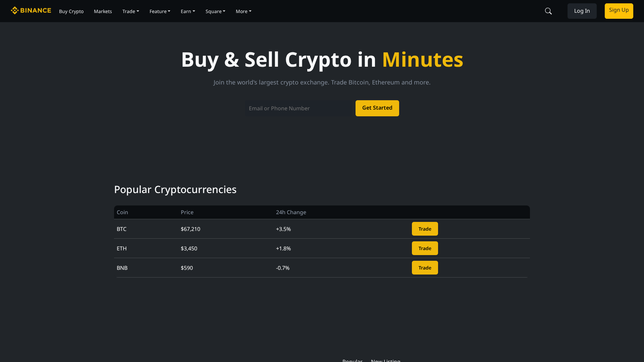Screen dimensions: 644x362
Task: Open the Square dropdown menu
Action: click(x=215, y=11)
